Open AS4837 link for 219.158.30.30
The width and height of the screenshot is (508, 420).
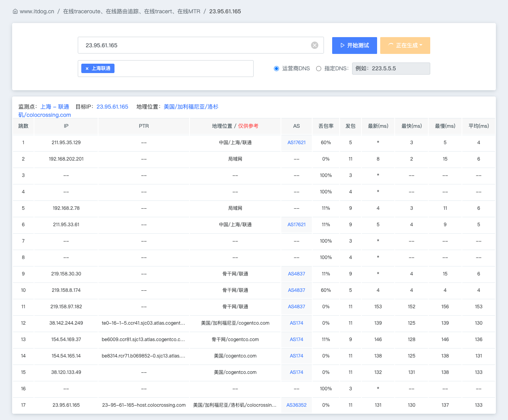297,274
